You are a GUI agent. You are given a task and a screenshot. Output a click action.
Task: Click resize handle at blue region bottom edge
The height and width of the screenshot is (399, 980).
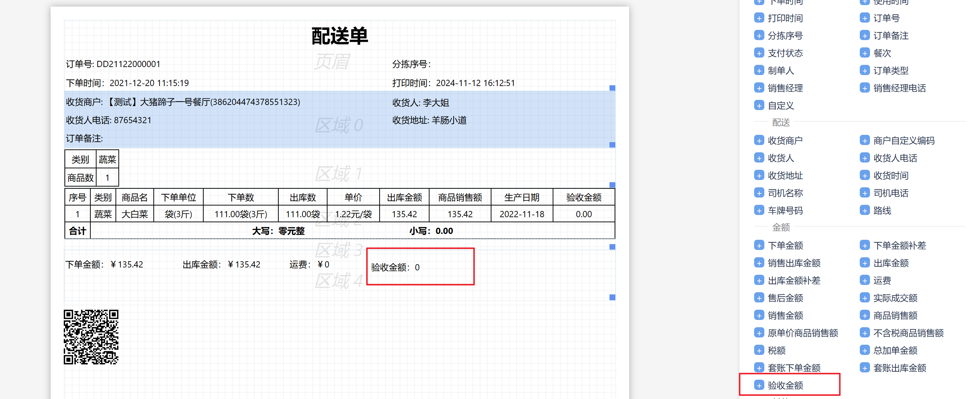click(612, 145)
